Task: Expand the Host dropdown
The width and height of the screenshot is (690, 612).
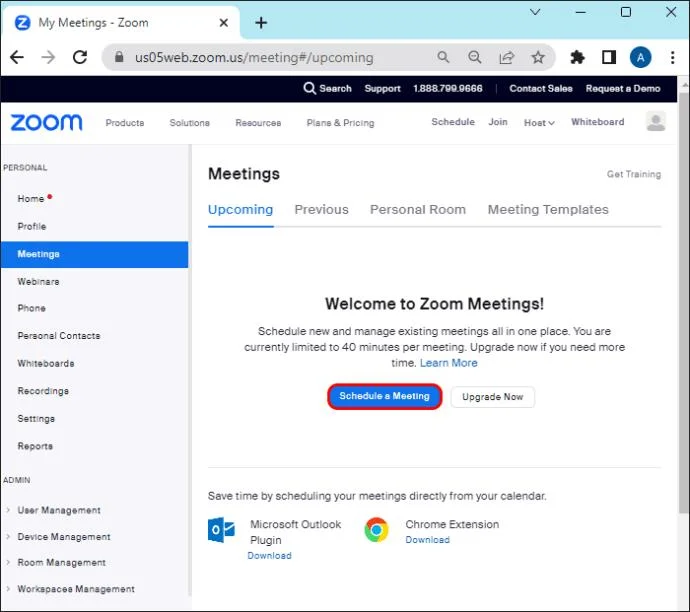Action: pos(539,123)
